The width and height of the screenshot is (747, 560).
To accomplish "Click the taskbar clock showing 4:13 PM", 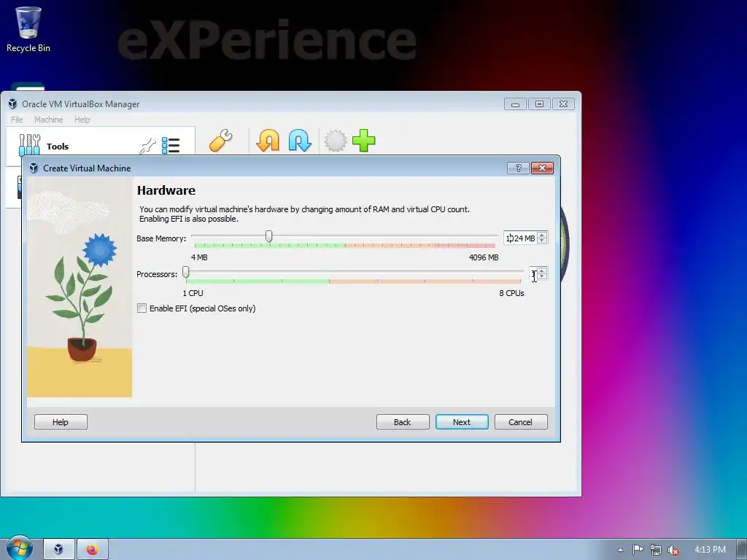I will point(710,550).
